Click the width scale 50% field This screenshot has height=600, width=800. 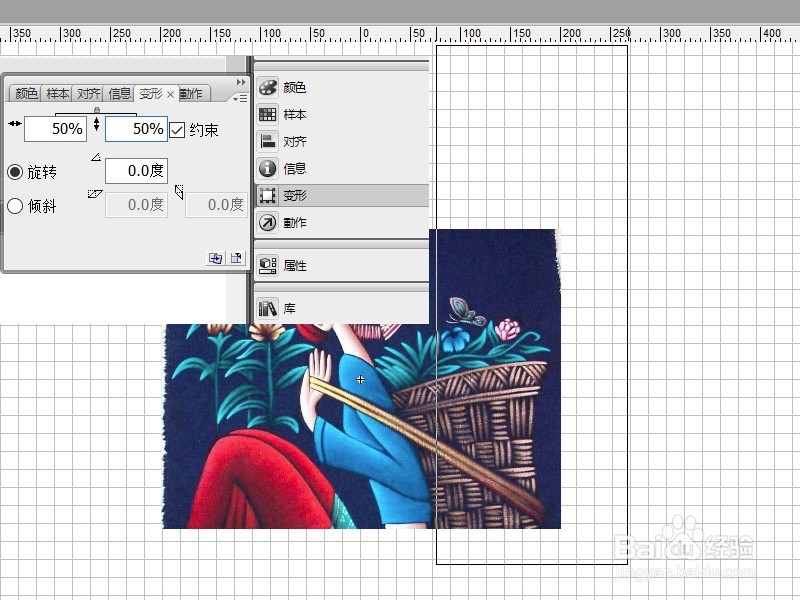pyautogui.click(x=55, y=129)
